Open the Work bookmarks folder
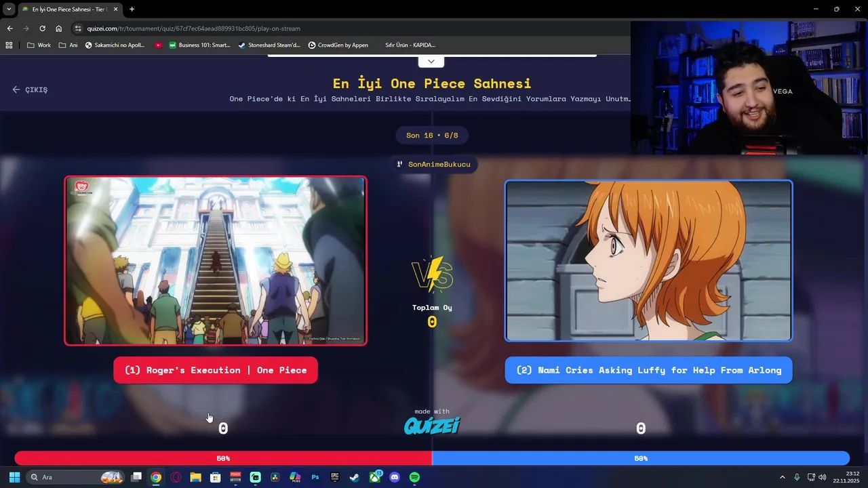 click(x=39, y=45)
